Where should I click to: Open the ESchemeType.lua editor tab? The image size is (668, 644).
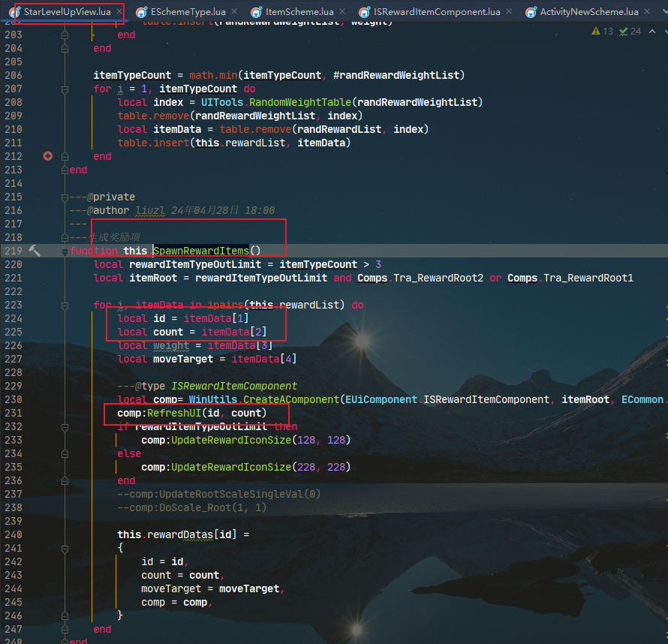pos(188,12)
